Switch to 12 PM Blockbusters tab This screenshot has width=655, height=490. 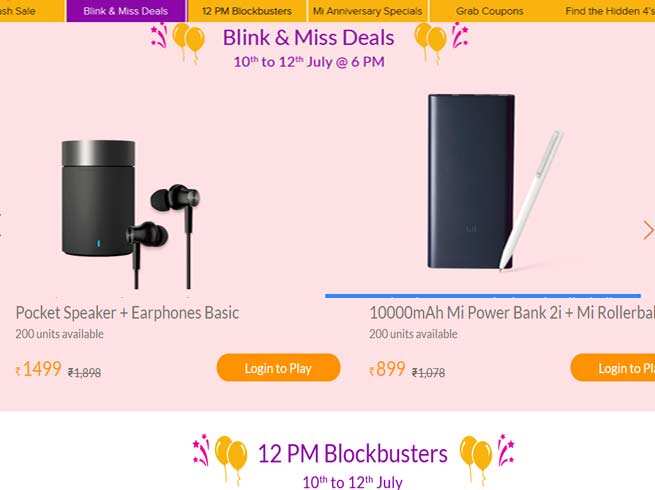click(x=247, y=11)
